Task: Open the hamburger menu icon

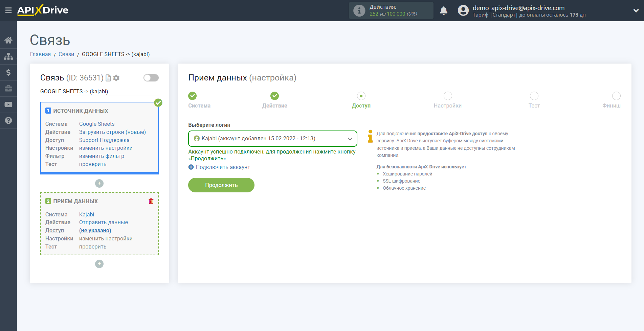Action: coord(8,10)
